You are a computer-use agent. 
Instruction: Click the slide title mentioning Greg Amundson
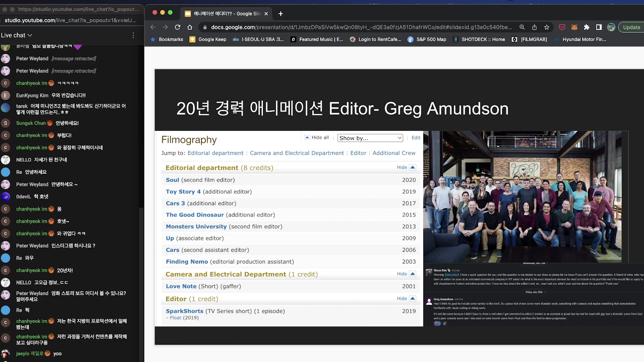pyautogui.click(x=342, y=109)
